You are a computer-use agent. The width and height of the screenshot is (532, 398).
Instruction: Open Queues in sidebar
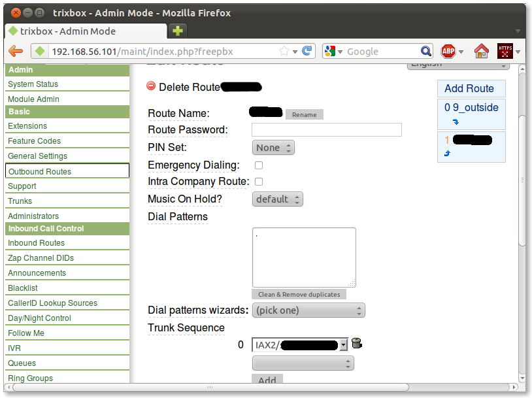click(22, 363)
